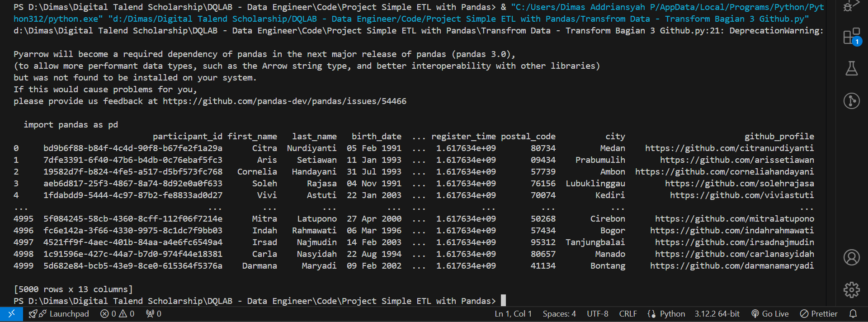Show errors and warnings problems count

[117, 314]
